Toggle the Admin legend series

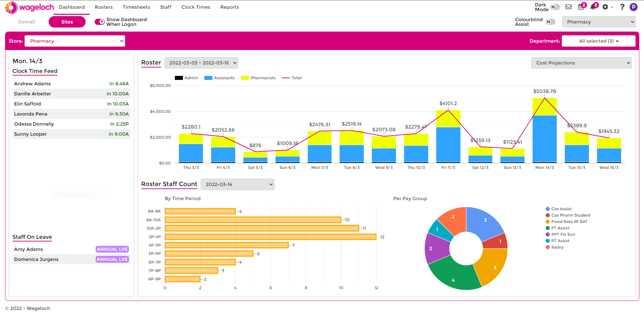[187, 78]
